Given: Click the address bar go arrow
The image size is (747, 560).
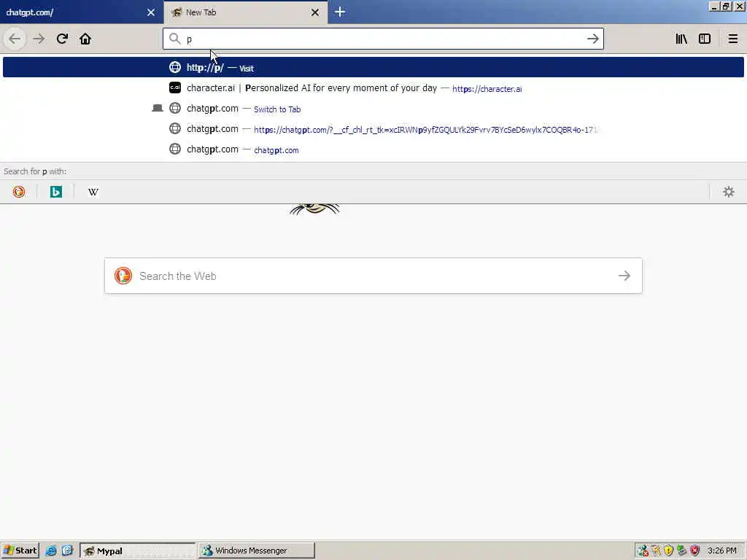Looking at the screenshot, I should [x=592, y=39].
